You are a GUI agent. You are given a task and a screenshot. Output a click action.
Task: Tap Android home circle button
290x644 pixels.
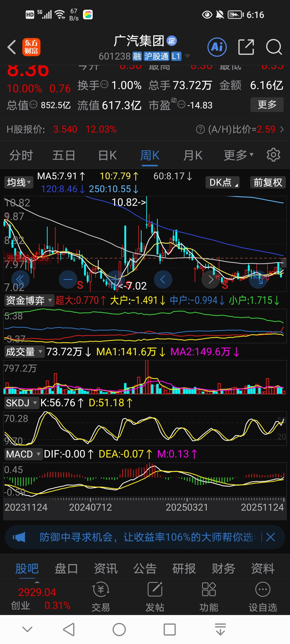pos(119,629)
